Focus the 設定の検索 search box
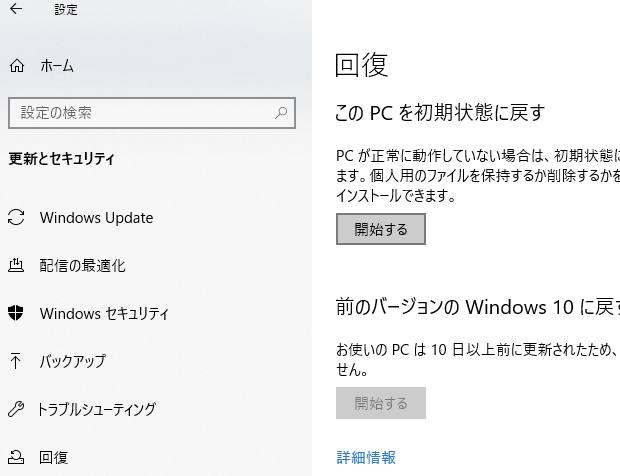The width and height of the screenshot is (620, 476). pos(140,114)
